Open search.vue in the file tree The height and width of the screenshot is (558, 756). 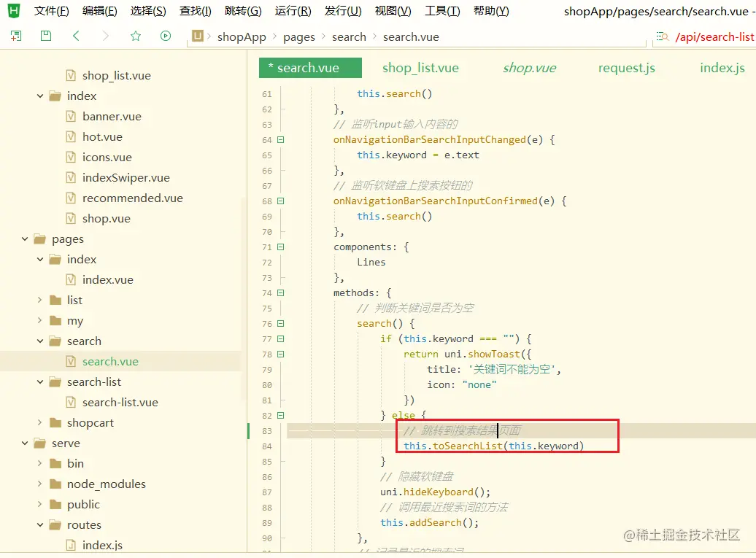coord(110,361)
